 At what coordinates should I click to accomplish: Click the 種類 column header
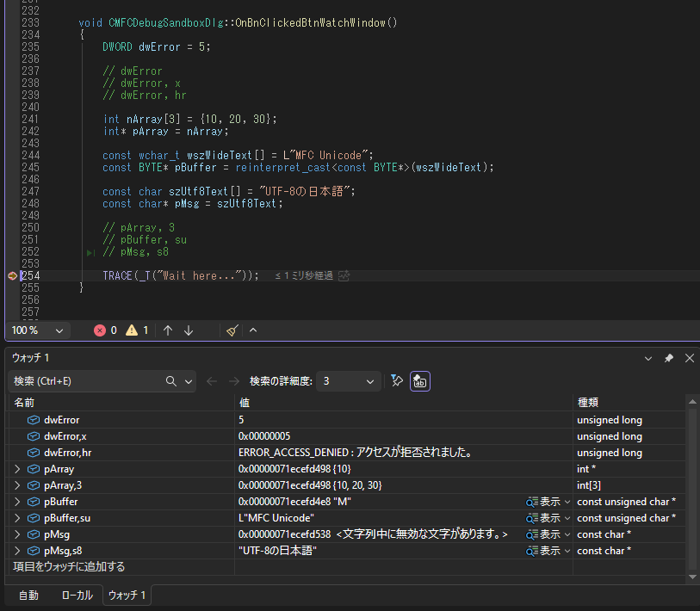pyautogui.click(x=629, y=403)
